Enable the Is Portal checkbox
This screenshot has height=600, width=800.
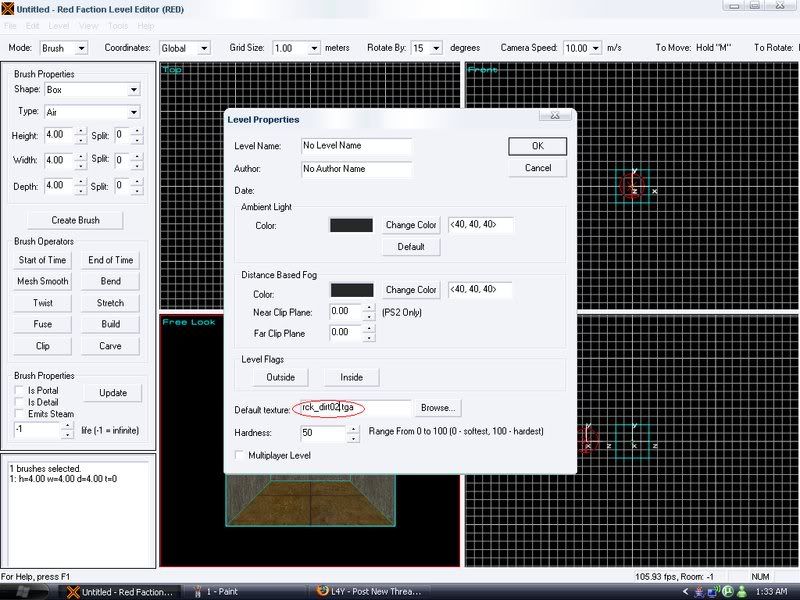19,390
